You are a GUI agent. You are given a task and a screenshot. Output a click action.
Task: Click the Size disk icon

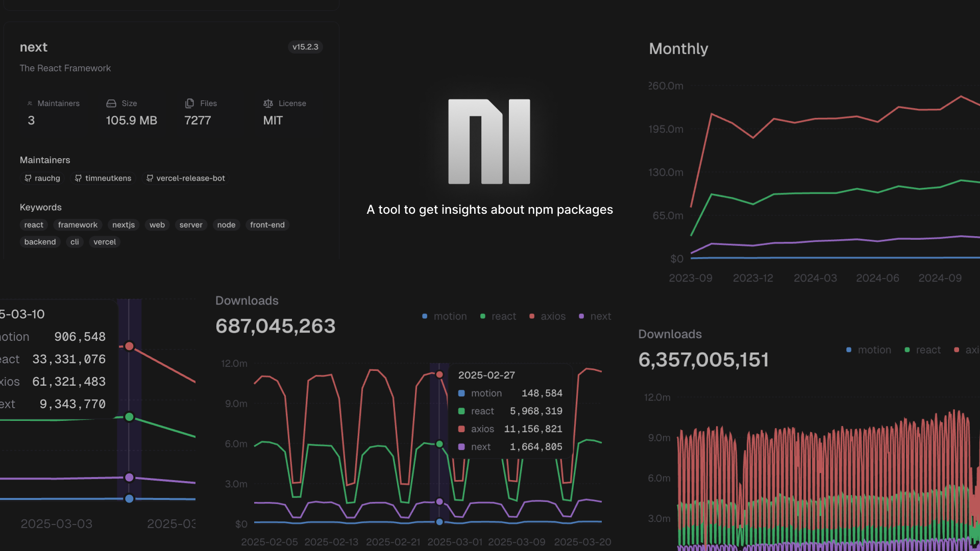click(x=111, y=103)
